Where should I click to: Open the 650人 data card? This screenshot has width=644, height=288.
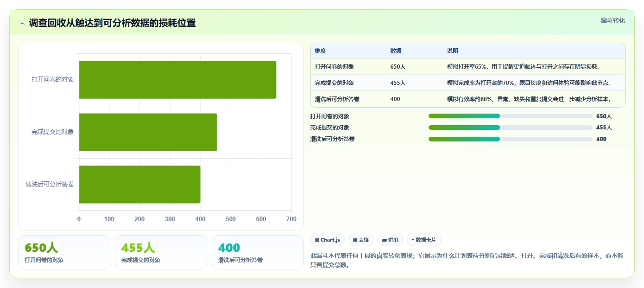tap(64, 252)
